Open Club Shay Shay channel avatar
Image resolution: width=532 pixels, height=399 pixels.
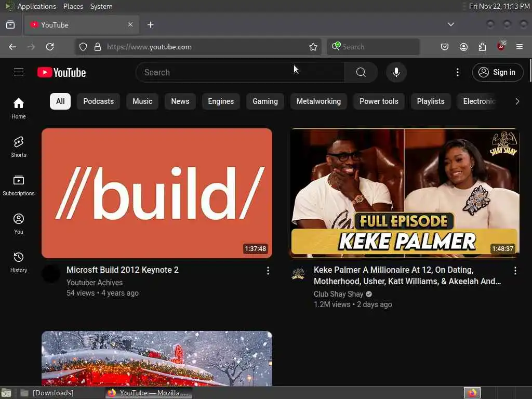tap(298, 274)
